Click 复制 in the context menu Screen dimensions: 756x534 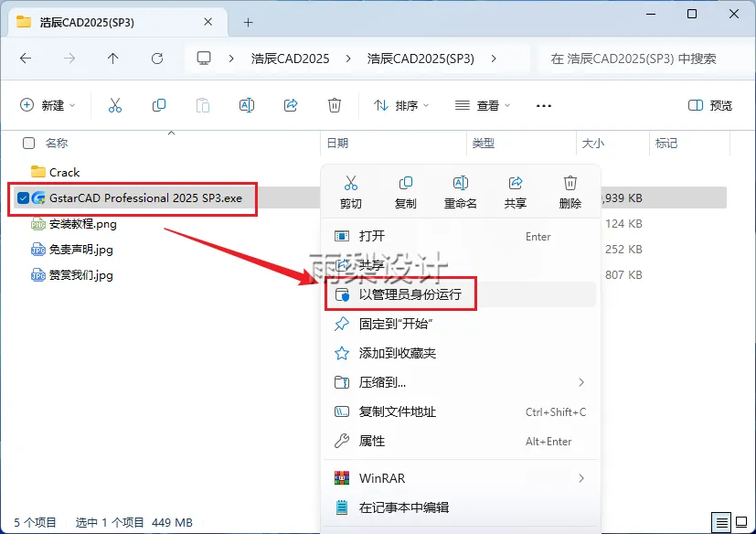(x=406, y=192)
